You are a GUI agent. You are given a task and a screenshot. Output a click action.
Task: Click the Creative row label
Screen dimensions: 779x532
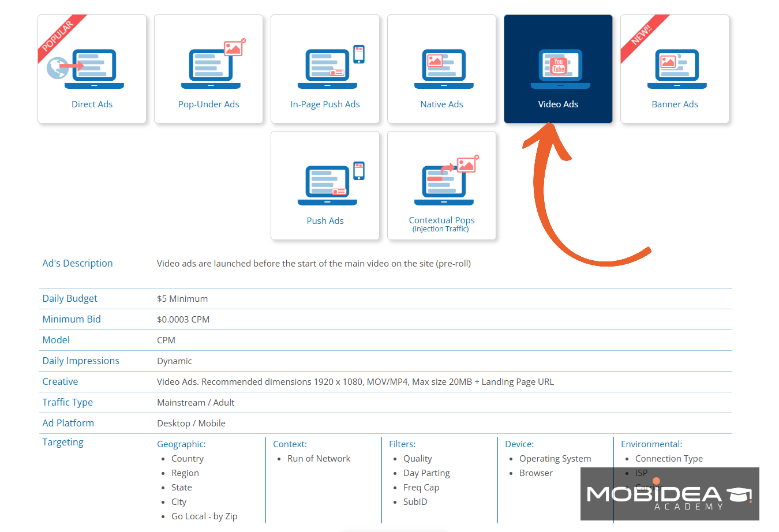point(60,381)
